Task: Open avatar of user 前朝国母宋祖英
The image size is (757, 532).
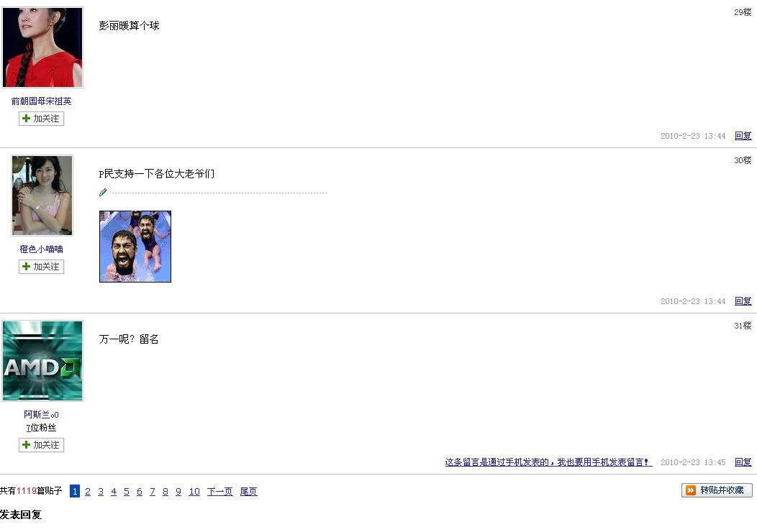Action: tap(42, 47)
